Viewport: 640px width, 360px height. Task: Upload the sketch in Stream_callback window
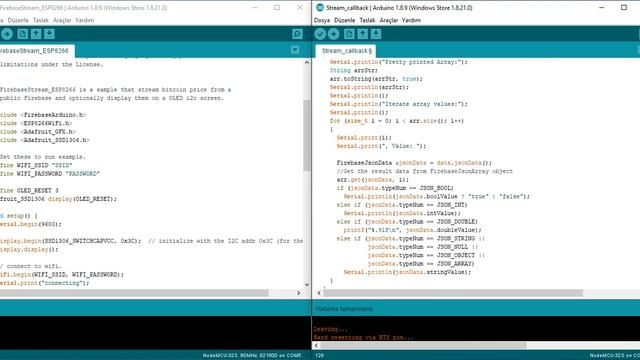[x=333, y=34]
